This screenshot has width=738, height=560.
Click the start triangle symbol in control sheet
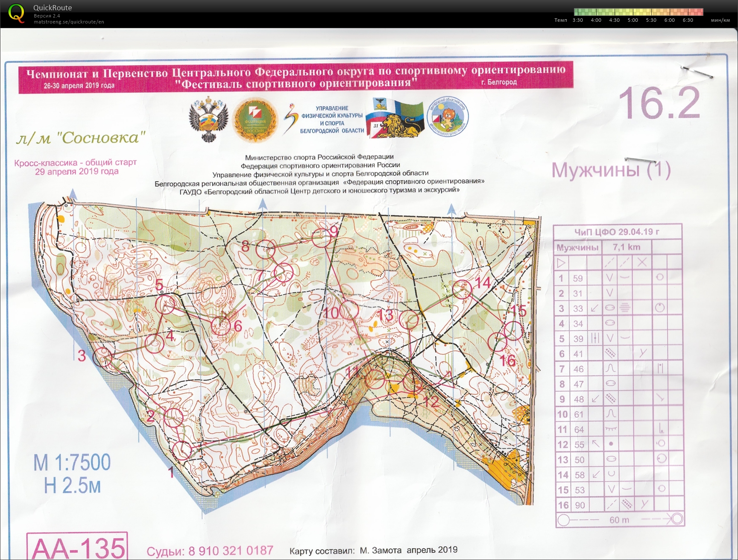(561, 263)
